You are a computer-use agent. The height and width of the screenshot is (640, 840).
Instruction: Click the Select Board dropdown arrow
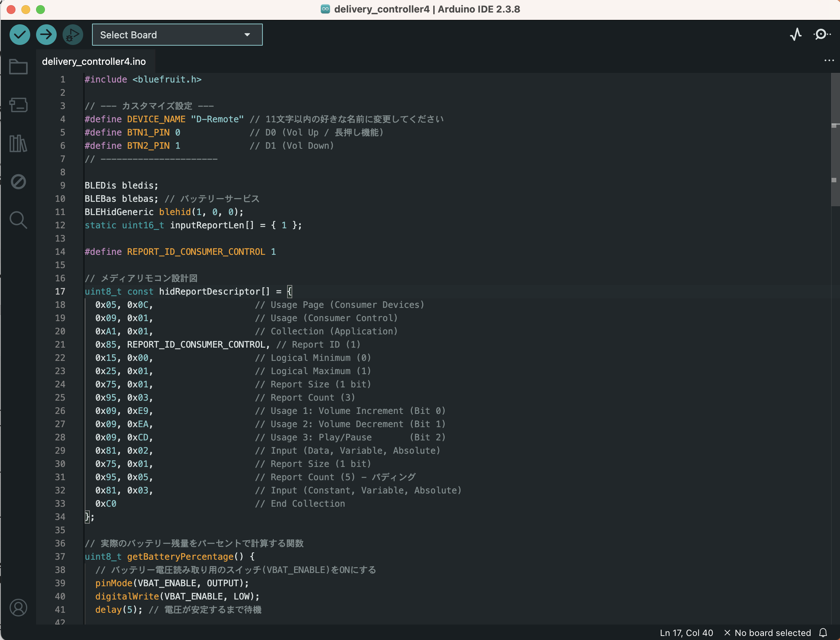247,35
